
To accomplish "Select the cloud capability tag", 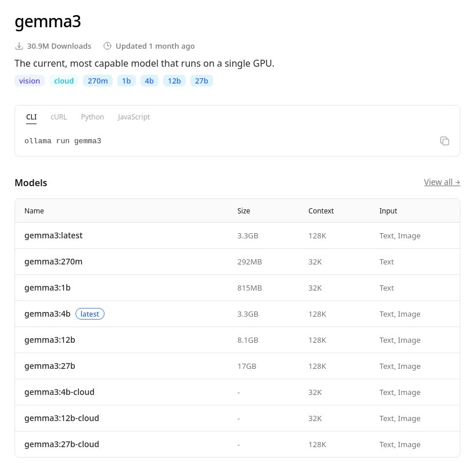I will click(64, 81).
